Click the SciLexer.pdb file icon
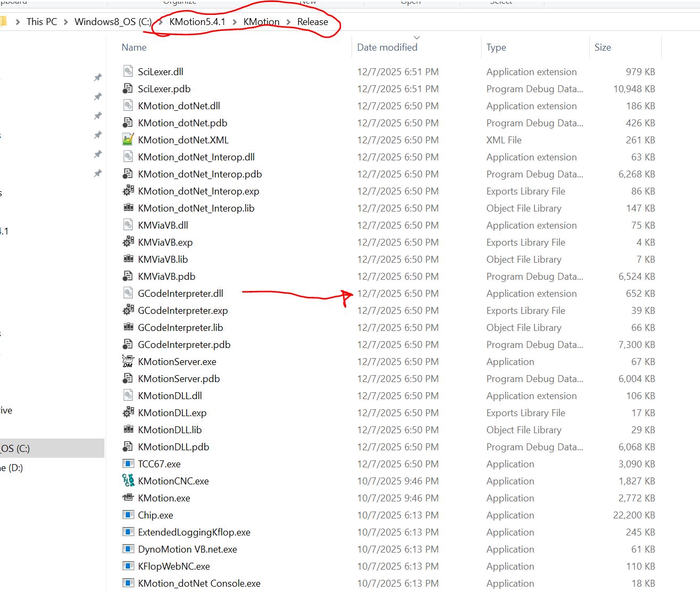 click(128, 88)
